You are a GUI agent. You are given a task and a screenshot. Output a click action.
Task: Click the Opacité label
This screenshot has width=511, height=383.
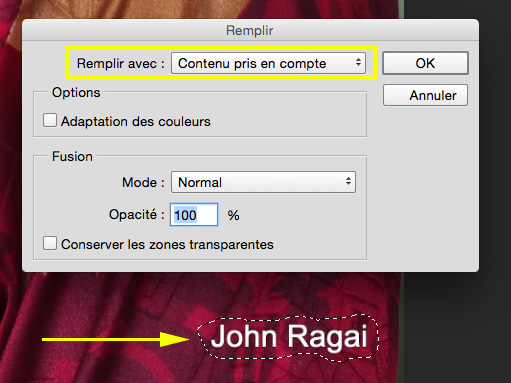coord(137,214)
